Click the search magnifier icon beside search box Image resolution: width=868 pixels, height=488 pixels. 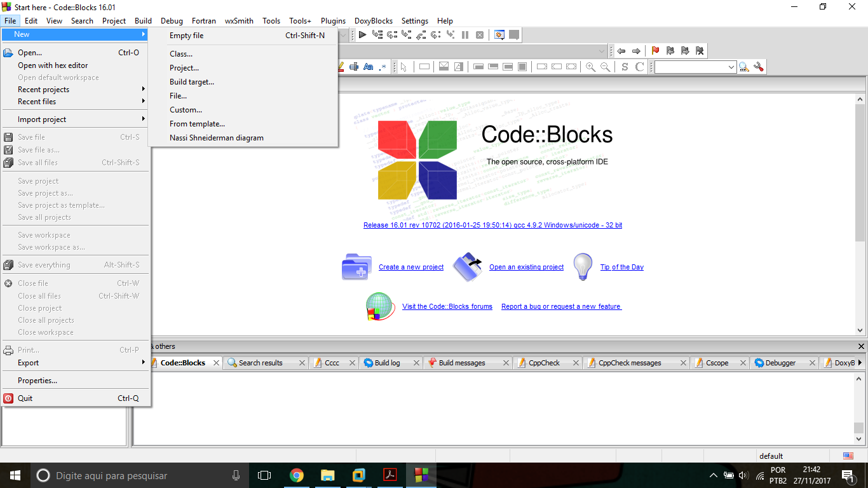coord(744,67)
